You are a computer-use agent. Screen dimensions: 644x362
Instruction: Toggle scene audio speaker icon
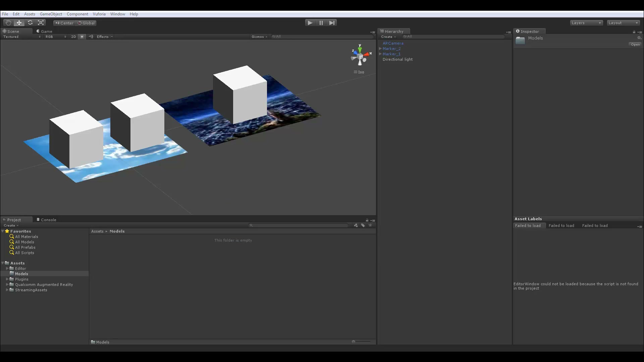91,37
